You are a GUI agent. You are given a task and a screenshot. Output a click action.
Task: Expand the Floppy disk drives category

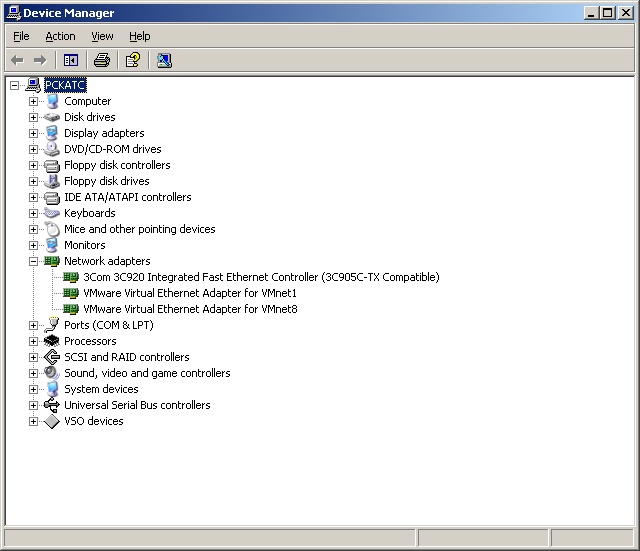click(x=33, y=181)
